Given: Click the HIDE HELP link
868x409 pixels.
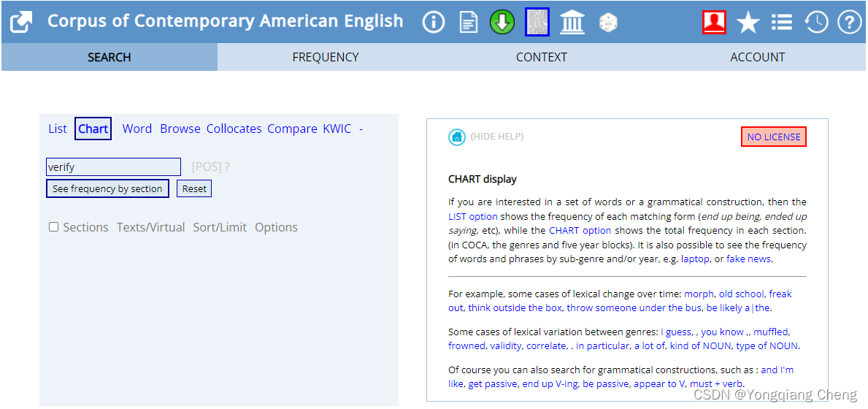Looking at the screenshot, I should click(x=497, y=136).
